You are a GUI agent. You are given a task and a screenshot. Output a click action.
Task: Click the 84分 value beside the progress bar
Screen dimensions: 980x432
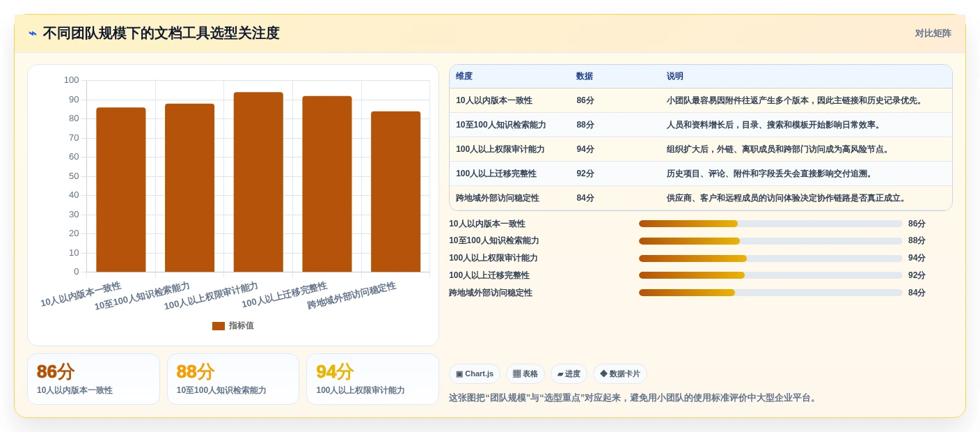point(917,293)
